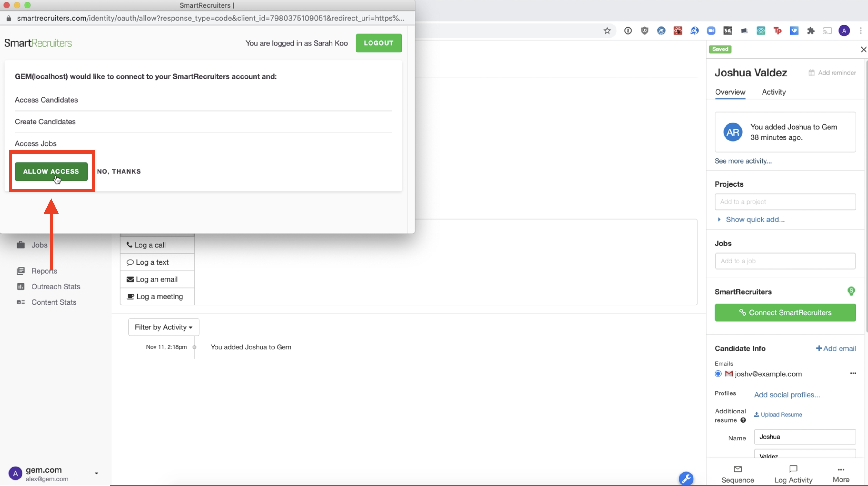Click the blue globe runner extension icon
Screen dimensions: 868x486
(694, 31)
